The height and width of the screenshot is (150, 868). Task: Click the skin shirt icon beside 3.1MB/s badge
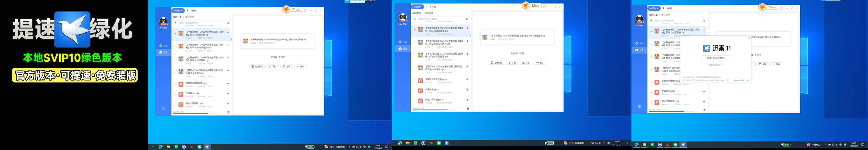(305, 11)
